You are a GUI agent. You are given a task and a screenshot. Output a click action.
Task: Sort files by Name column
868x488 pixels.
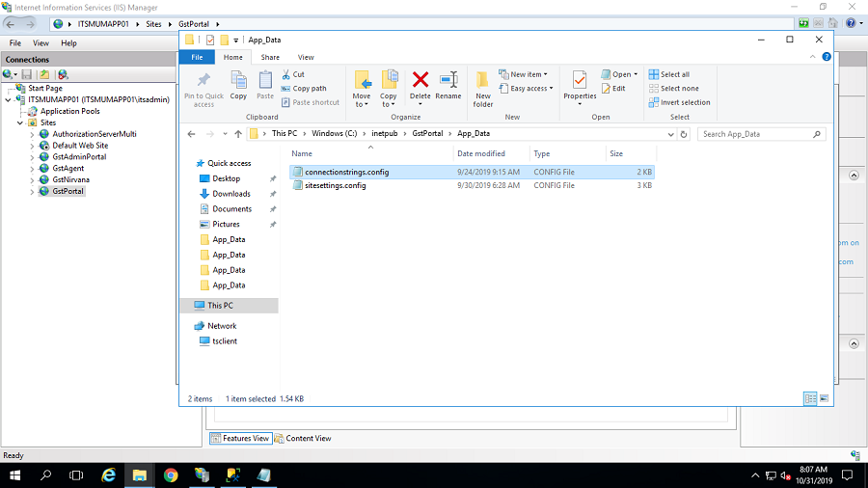(371, 153)
